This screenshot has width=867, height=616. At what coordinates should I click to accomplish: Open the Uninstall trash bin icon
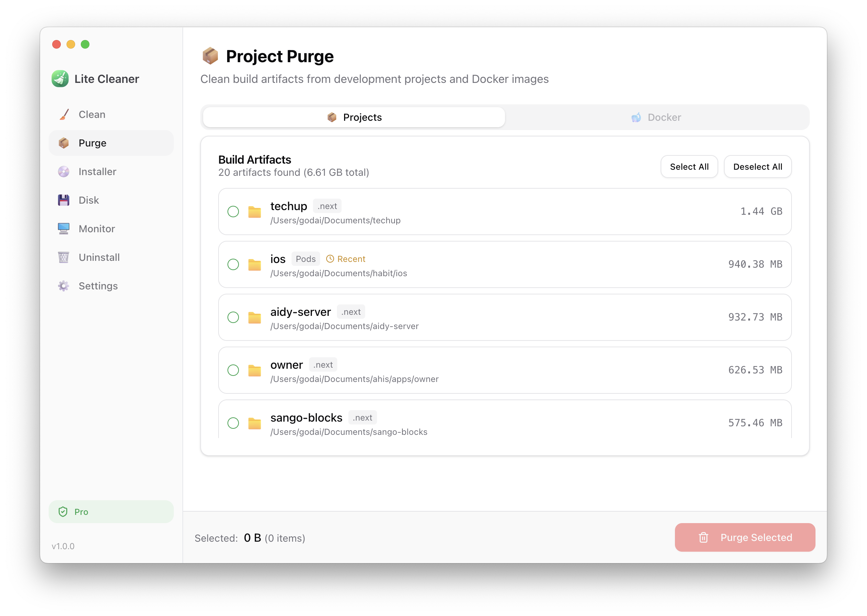pos(64,258)
